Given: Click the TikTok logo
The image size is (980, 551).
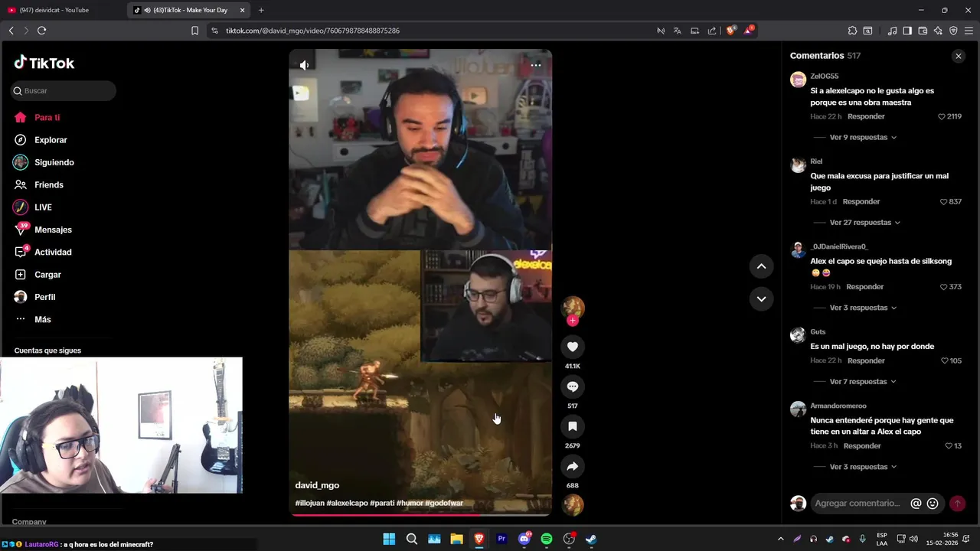Looking at the screenshot, I should tap(44, 63).
